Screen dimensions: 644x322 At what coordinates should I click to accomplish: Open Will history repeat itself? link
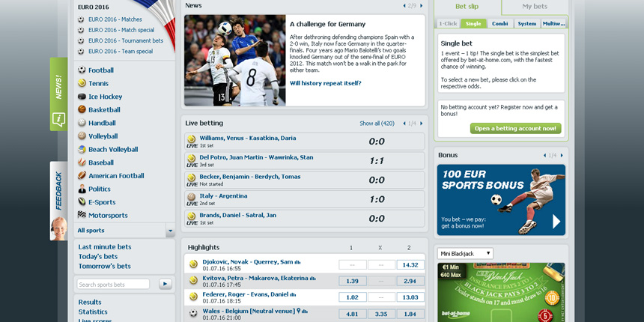(x=325, y=83)
